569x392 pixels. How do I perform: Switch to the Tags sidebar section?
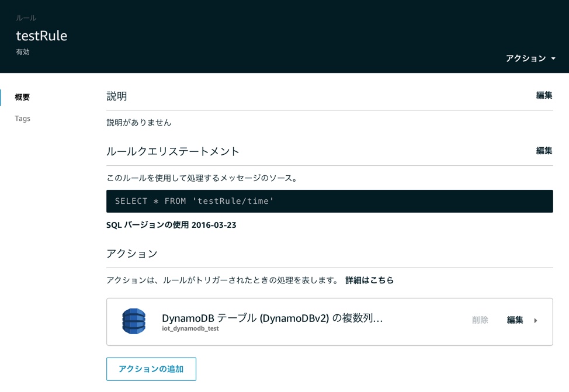point(22,119)
